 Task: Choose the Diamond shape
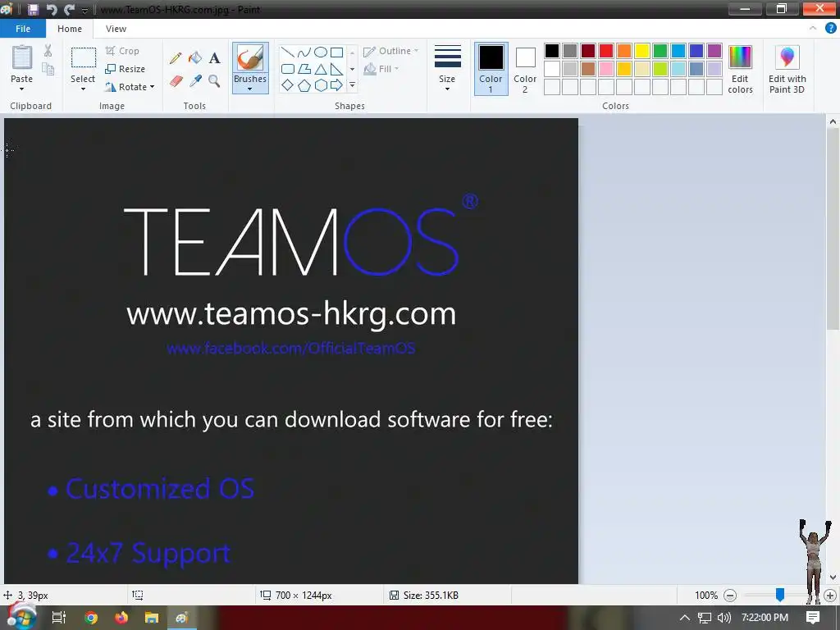click(288, 84)
